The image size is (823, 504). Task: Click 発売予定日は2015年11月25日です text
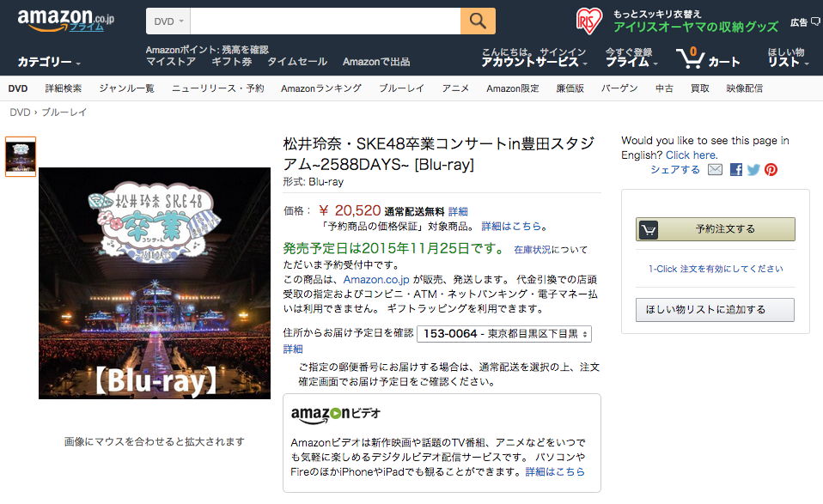point(394,248)
